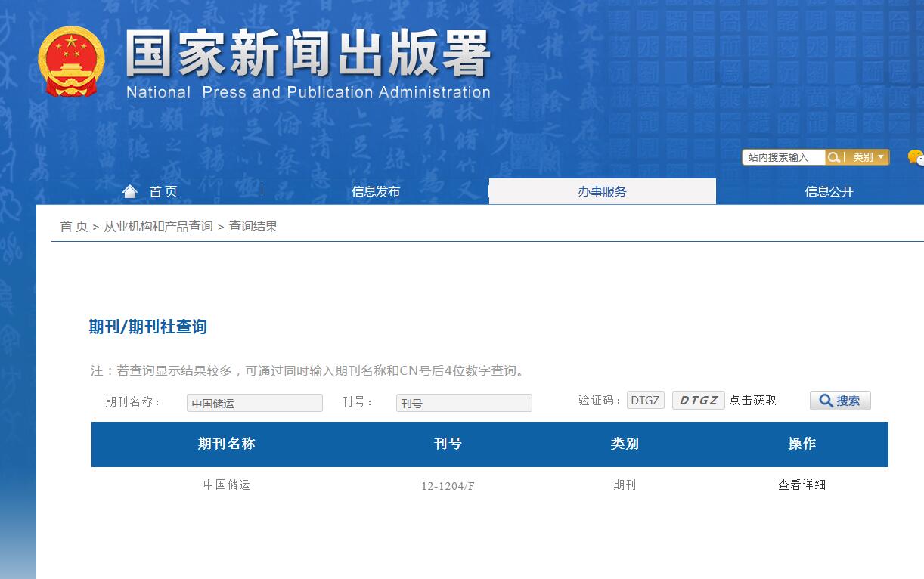Click the DTGZ captcha image
This screenshot has width=924, height=579.
697,400
